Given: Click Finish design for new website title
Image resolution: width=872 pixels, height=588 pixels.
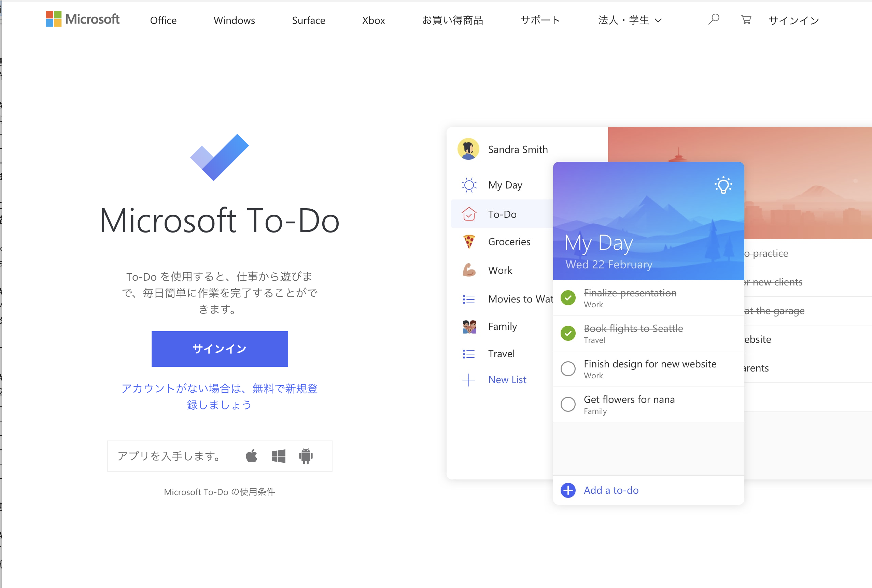Looking at the screenshot, I should [x=650, y=364].
